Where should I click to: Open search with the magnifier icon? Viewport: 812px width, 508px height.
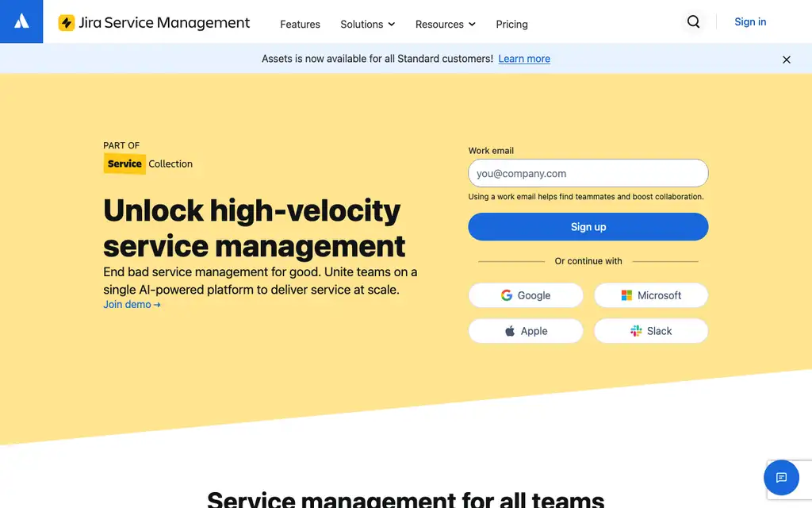pos(693,21)
